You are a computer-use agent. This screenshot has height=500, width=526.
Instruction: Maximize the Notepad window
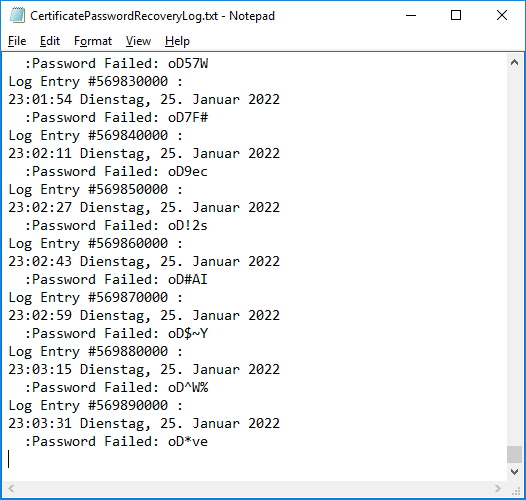click(456, 15)
